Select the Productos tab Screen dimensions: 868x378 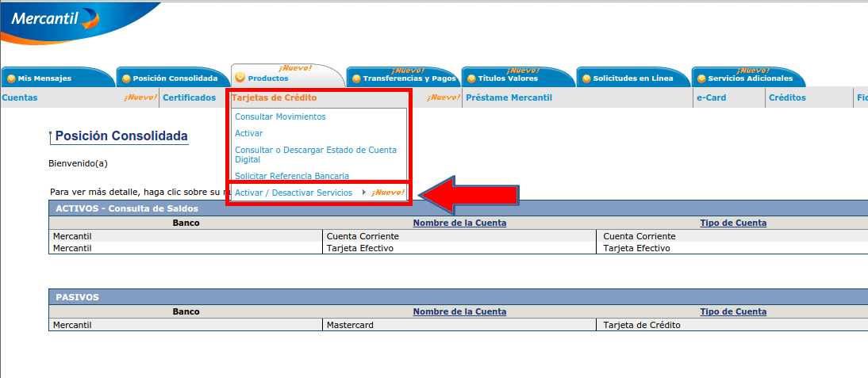point(288,77)
